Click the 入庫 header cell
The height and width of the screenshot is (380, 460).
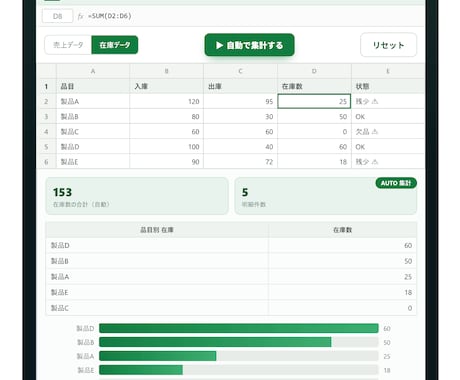(167, 86)
